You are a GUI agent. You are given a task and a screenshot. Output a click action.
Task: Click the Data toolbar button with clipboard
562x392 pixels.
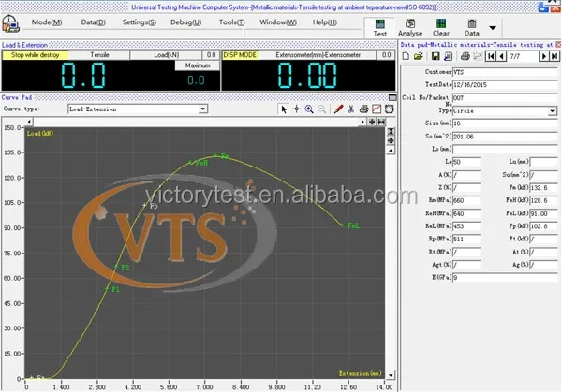[471, 28]
